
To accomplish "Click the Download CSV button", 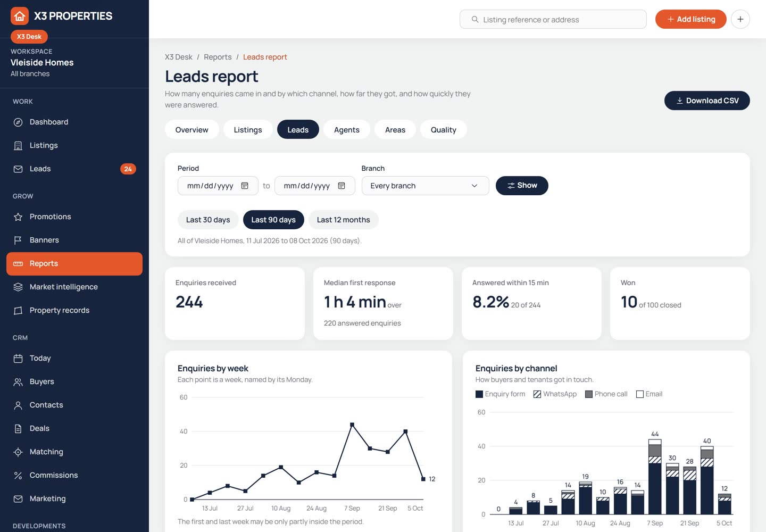I will pyautogui.click(x=707, y=101).
